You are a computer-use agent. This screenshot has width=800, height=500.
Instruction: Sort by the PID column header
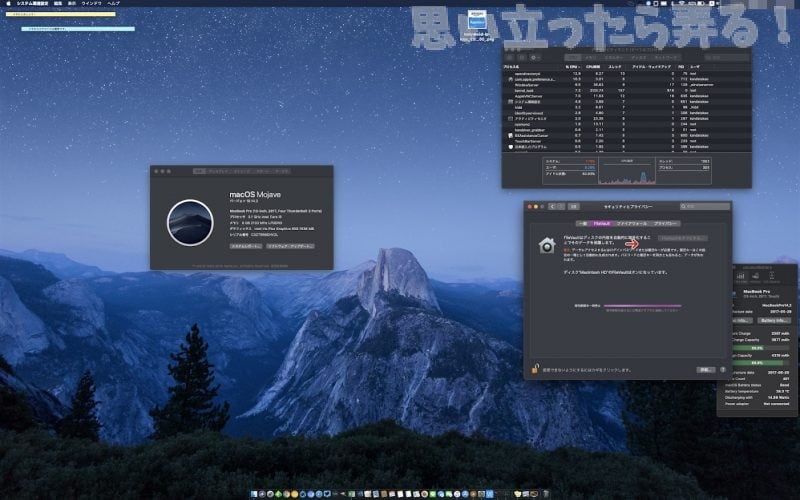681,67
